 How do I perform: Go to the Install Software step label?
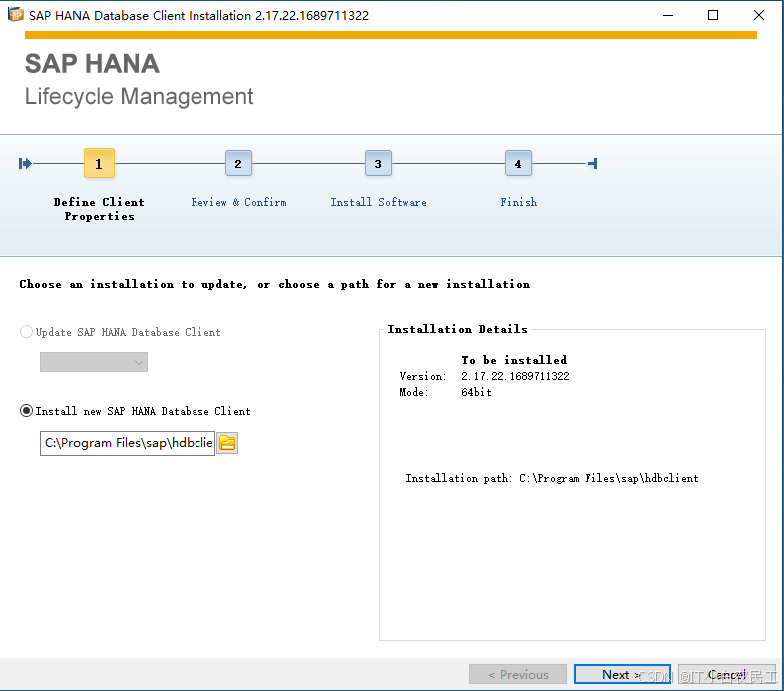coord(378,202)
